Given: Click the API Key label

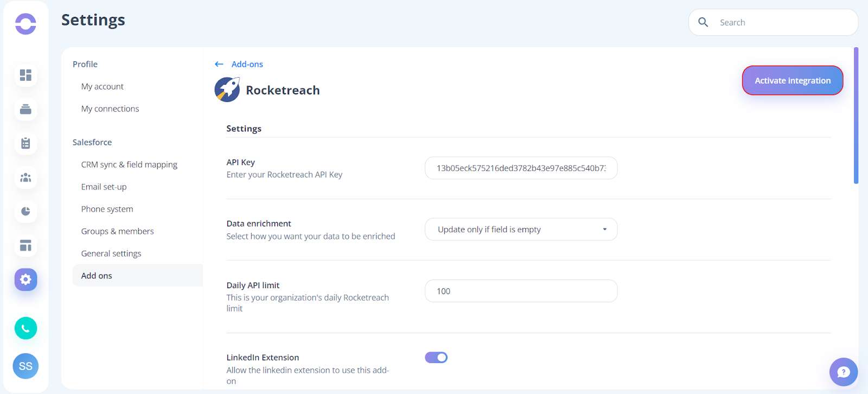Looking at the screenshot, I should point(240,162).
